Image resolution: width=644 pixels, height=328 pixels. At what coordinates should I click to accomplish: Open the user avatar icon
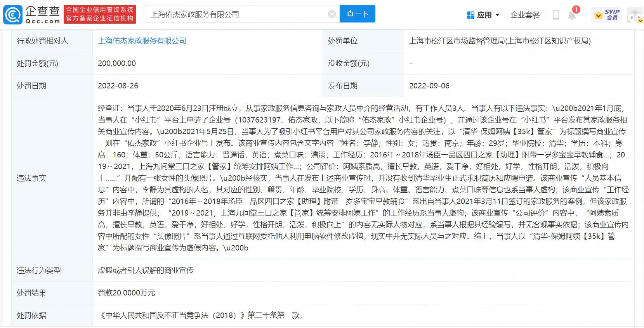[x=635, y=15]
